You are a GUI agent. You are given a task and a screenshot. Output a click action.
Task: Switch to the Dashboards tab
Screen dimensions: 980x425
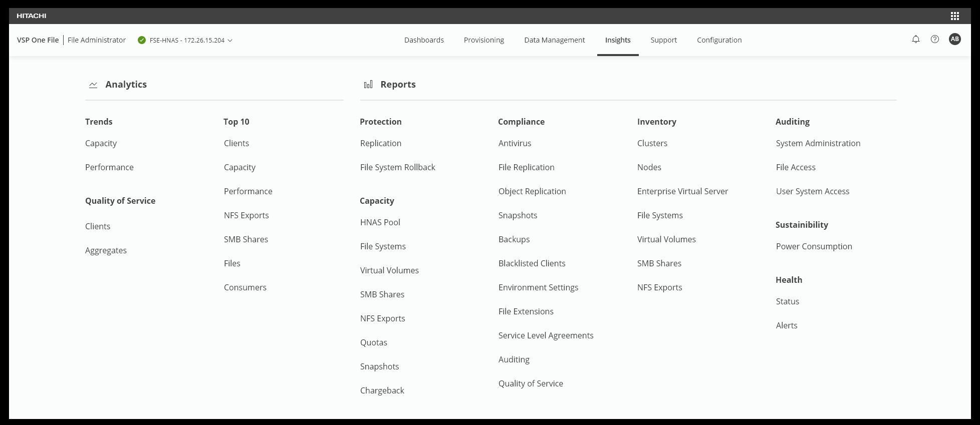coord(424,40)
